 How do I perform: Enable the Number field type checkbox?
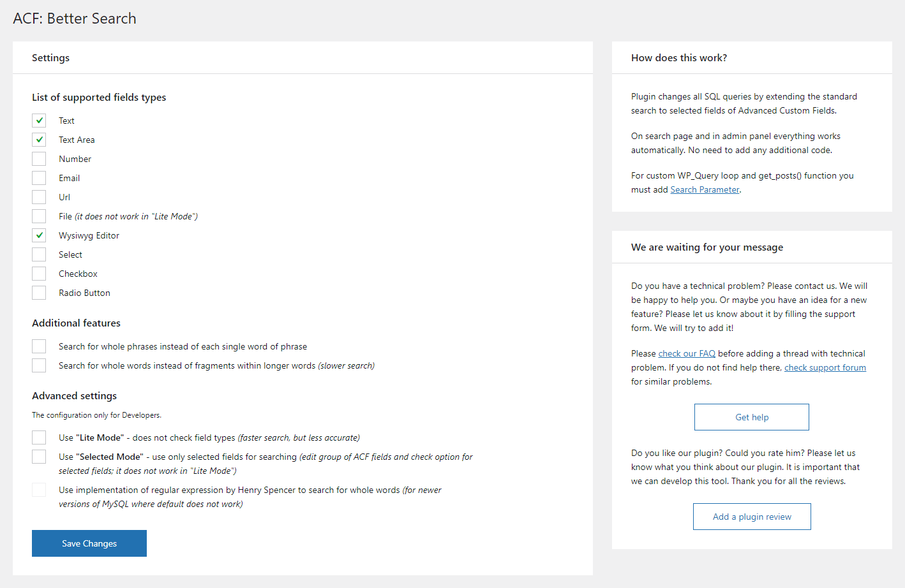39,159
